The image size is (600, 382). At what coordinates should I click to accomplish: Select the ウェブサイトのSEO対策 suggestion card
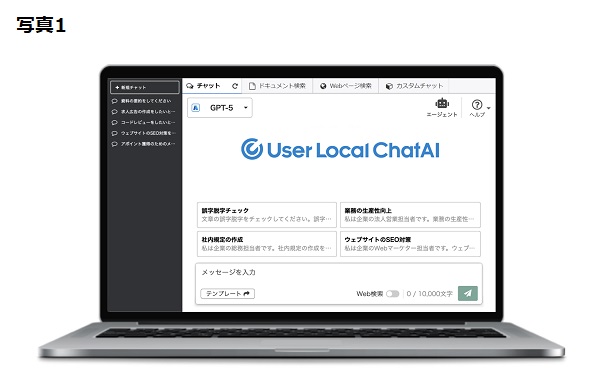click(x=410, y=244)
